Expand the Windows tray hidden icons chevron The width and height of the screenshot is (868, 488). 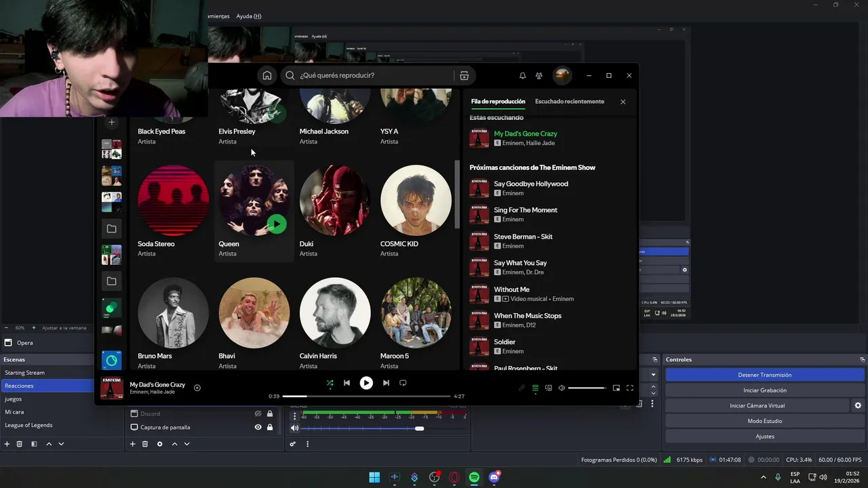(x=764, y=477)
